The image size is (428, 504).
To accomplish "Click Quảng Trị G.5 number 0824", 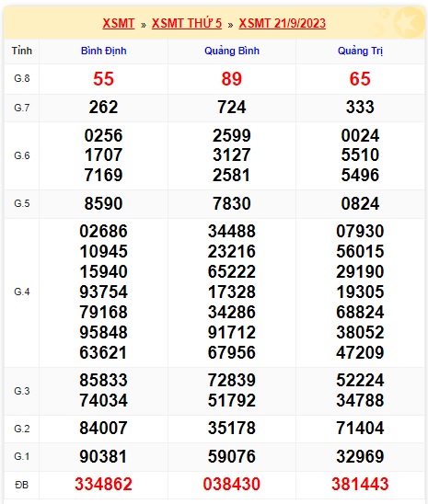I will click(360, 203).
